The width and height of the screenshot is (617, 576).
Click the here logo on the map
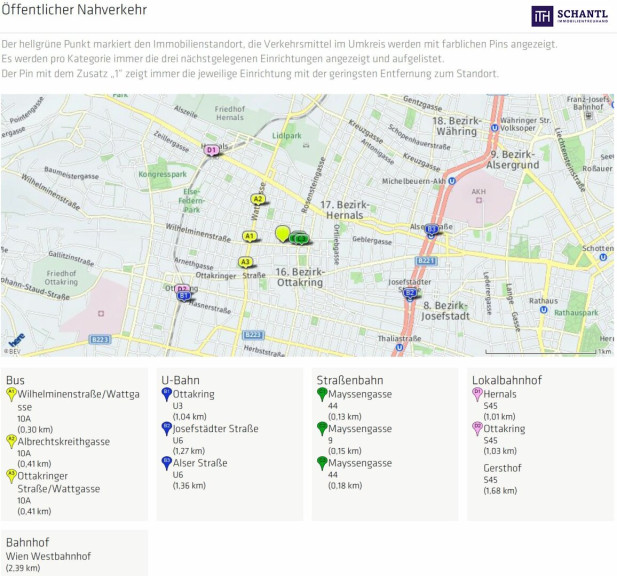click(x=17, y=340)
